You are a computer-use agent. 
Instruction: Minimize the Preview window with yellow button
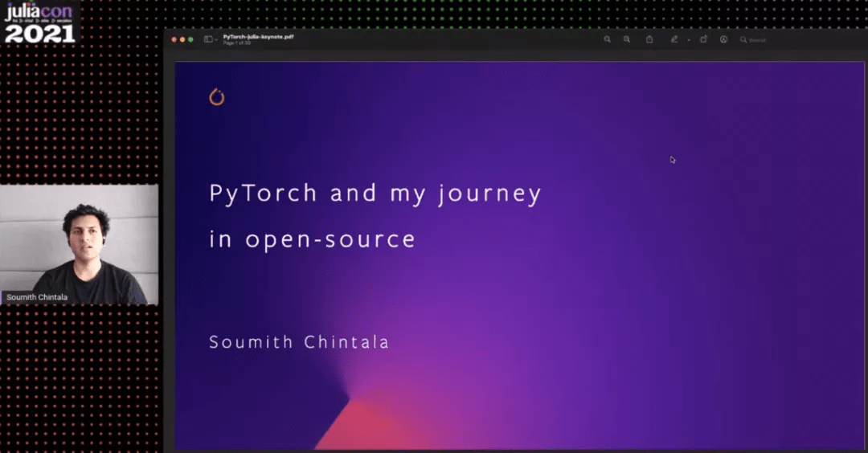click(182, 39)
